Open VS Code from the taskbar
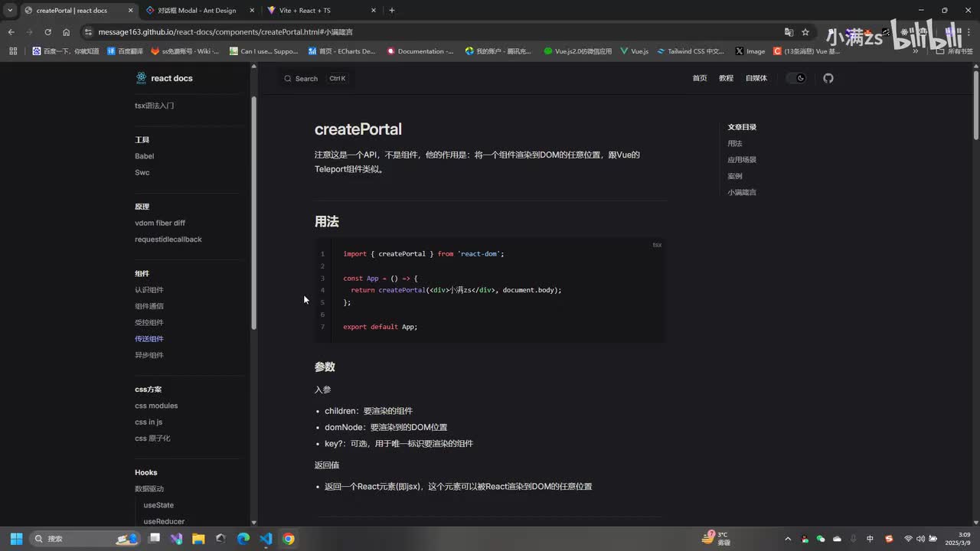Screen dimensions: 980x551 coord(266,539)
